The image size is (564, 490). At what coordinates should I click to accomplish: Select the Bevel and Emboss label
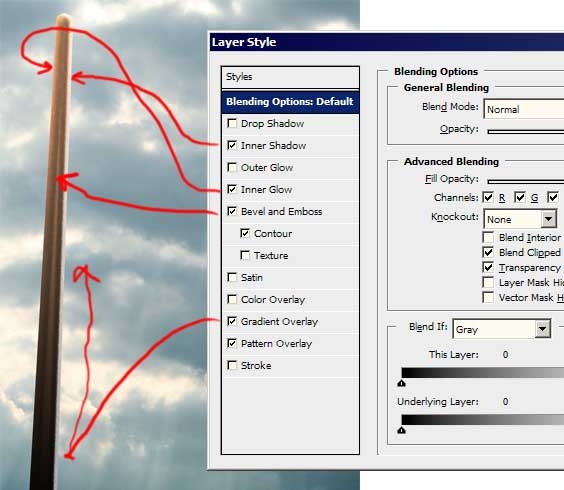pyautogui.click(x=282, y=212)
